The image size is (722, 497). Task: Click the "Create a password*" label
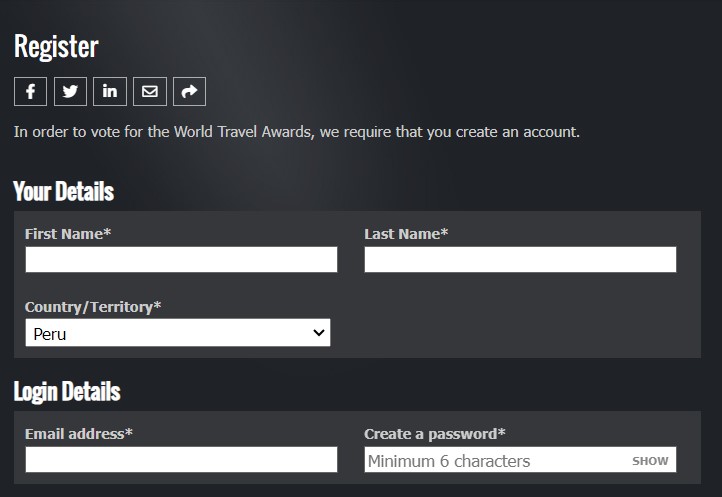(x=435, y=434)
